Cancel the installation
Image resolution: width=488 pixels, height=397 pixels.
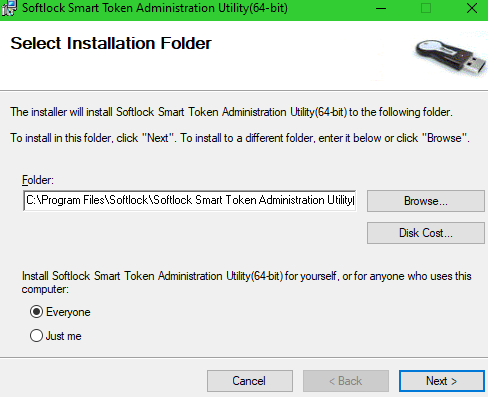(x=250, y=381)
